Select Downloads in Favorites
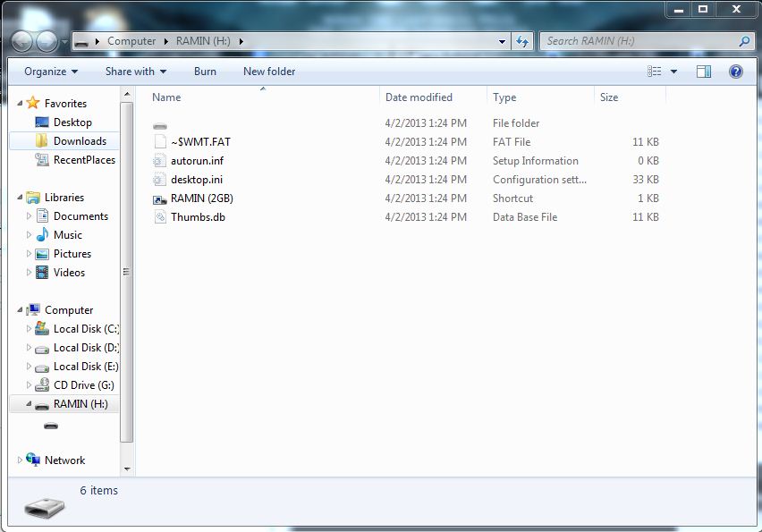 click(x=80, y=141)
